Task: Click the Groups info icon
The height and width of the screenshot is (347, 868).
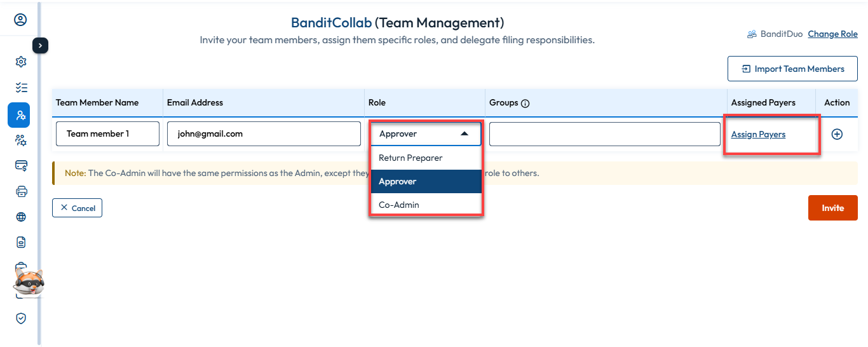Action: (525, 103)
